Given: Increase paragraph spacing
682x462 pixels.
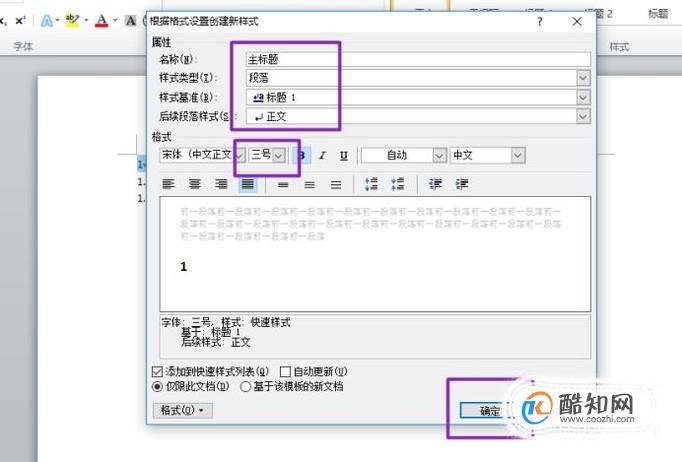Looking at the screenshot, I should tap(371, 184).
